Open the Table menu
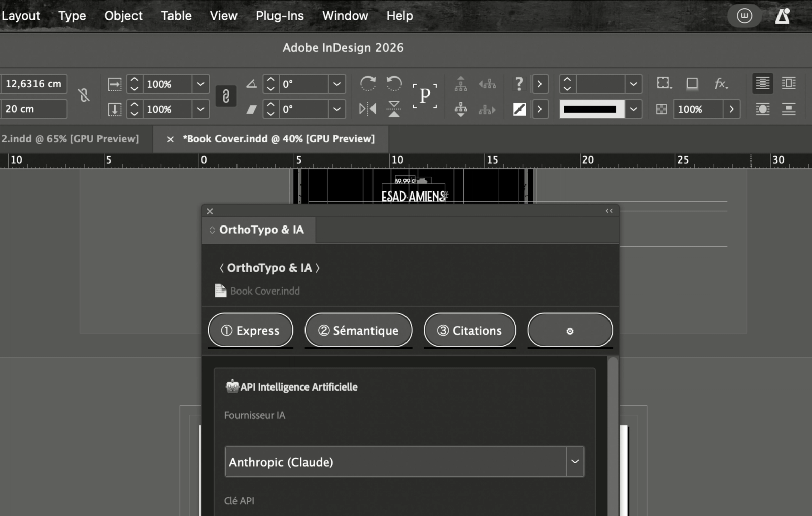812x516 pixels. [176, 16]
